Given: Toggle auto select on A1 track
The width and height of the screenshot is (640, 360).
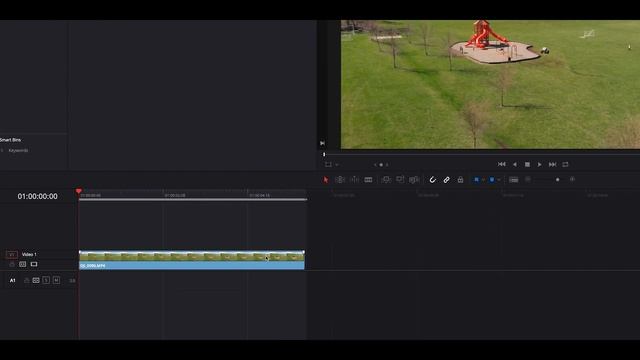Looking at the screenshot, I should [x=36, y=280].
